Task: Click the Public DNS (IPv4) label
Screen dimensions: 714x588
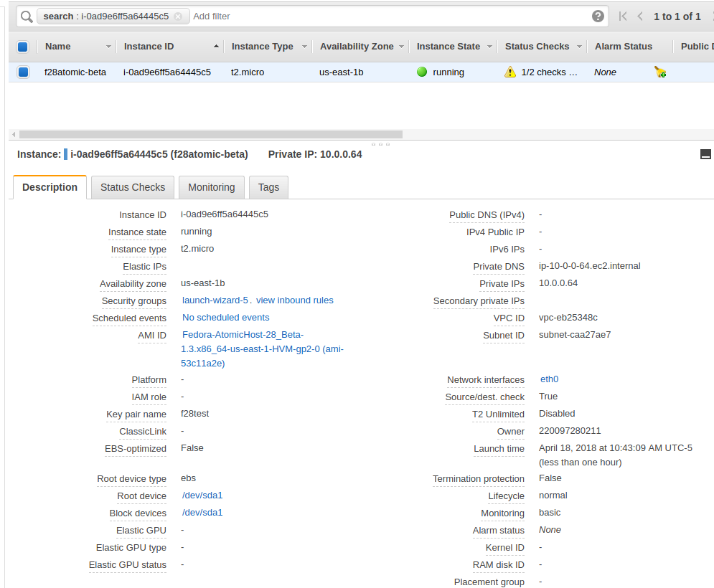Action: pos(487,215)
